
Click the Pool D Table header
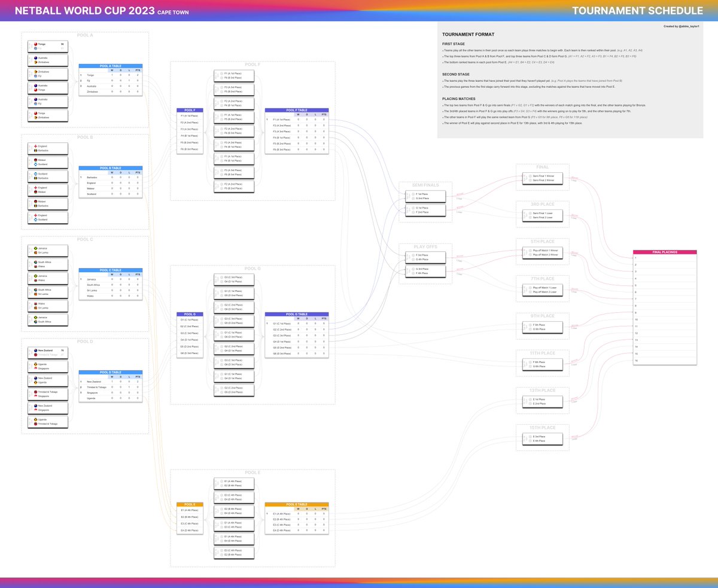[x=111, y=372]
